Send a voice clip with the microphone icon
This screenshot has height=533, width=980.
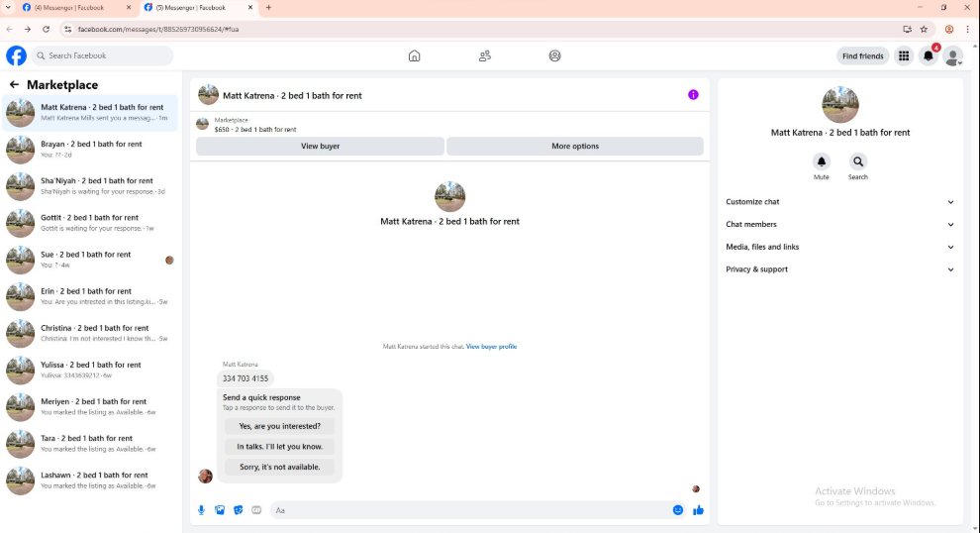tap(201, 510)
